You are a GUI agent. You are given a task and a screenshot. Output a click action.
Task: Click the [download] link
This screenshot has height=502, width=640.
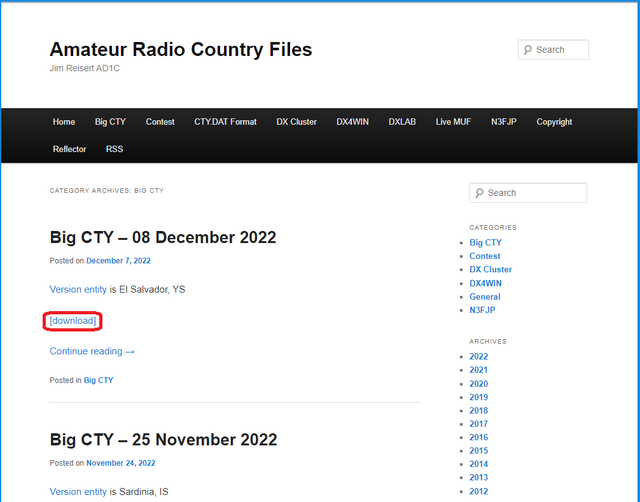tap(73, 321)
